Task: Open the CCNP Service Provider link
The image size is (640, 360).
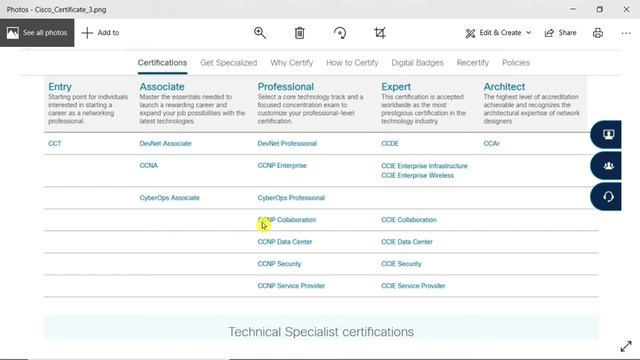Action: 291,286
